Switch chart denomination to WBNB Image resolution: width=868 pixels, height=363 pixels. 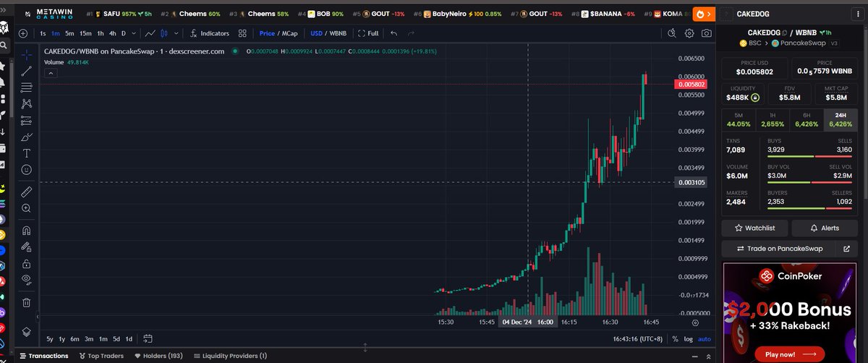click(x=338, y=33)
